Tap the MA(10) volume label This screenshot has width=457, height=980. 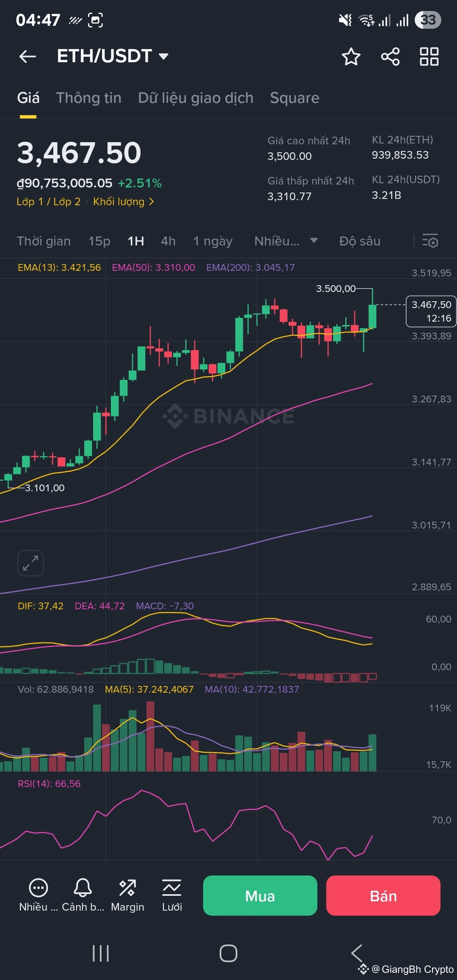[252, 689]
